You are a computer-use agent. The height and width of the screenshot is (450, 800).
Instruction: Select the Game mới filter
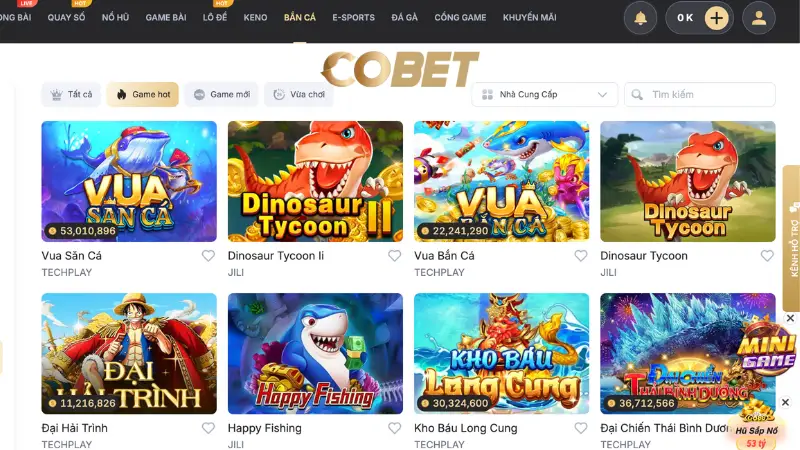pos(221,94)
